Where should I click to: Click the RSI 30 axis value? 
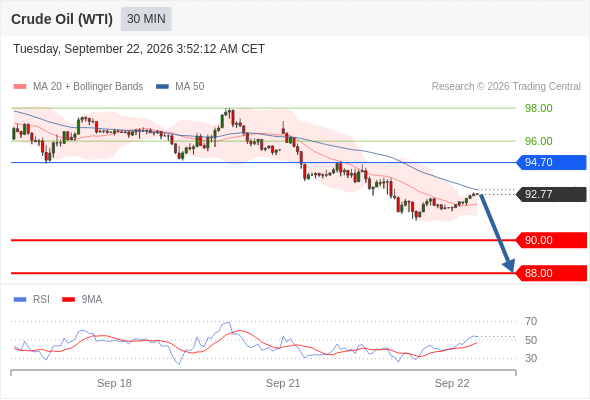pyautogui.click(x=531, y=358)
